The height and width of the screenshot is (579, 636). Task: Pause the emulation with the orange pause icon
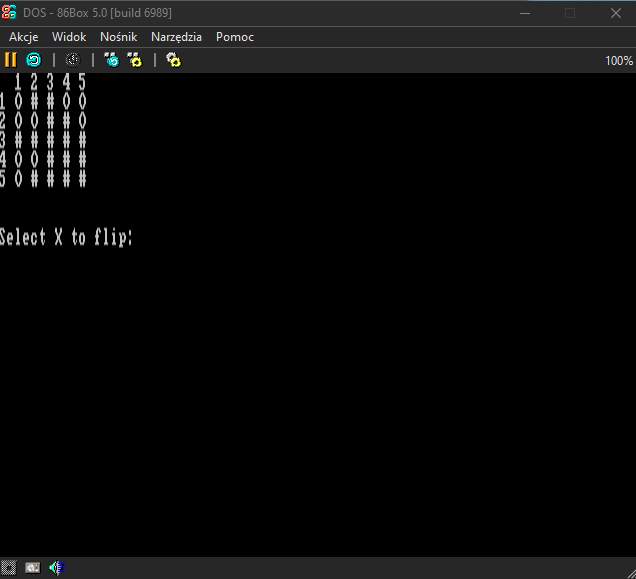[11, 60]
